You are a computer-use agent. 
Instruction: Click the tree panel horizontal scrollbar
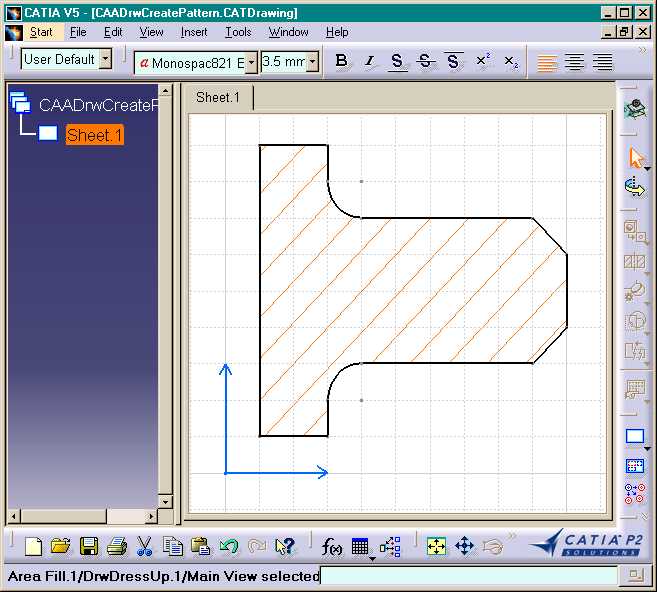(82, 517)
